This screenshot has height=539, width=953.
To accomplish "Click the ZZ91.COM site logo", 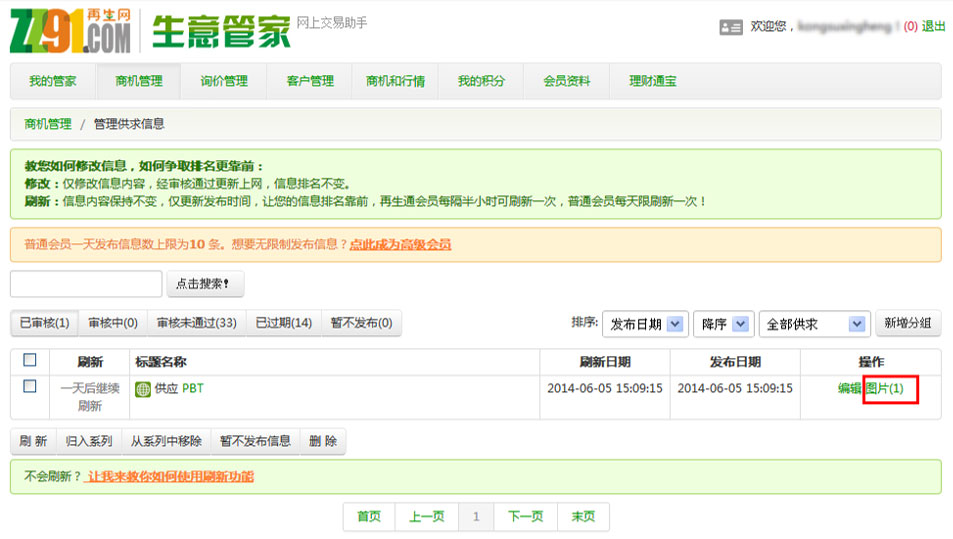I will 70,30.
